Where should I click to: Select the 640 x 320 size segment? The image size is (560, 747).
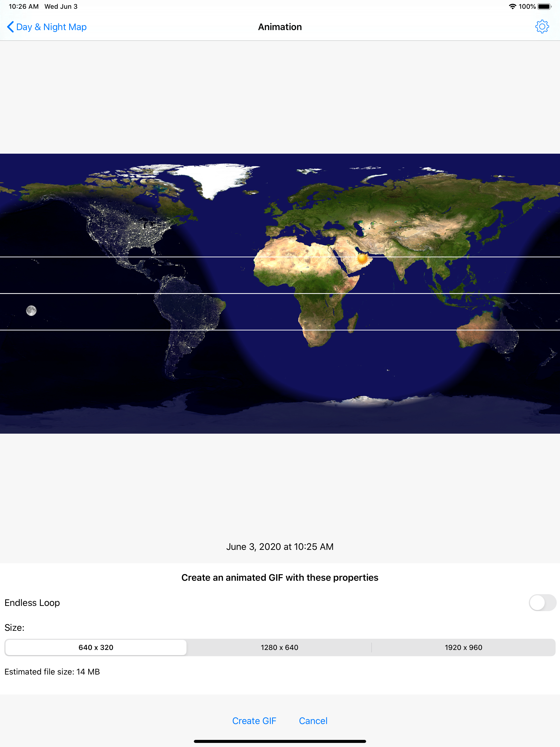pos(96,647)
